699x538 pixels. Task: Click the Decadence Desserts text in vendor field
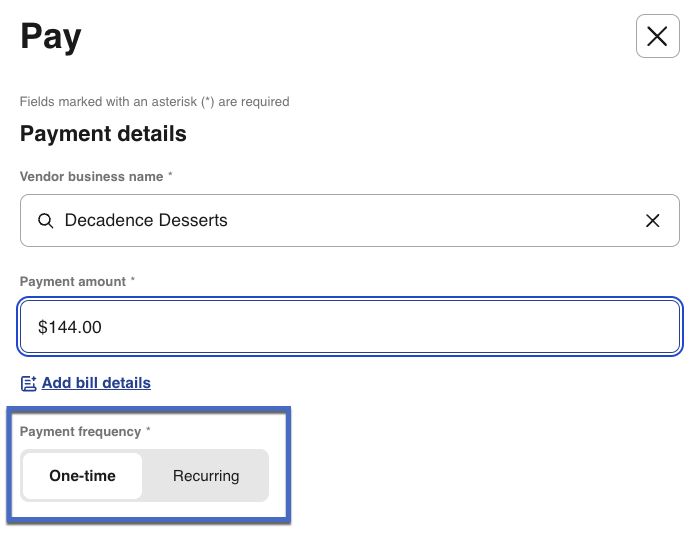146,221
